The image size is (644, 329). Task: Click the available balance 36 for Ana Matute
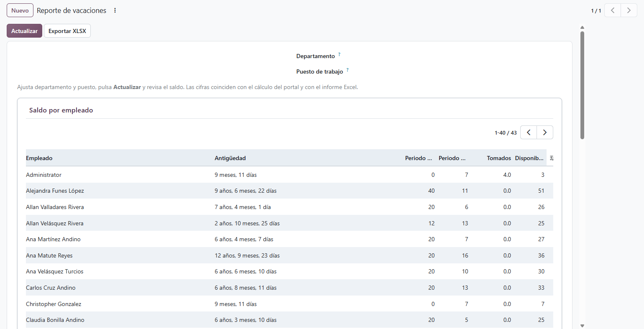541,255
